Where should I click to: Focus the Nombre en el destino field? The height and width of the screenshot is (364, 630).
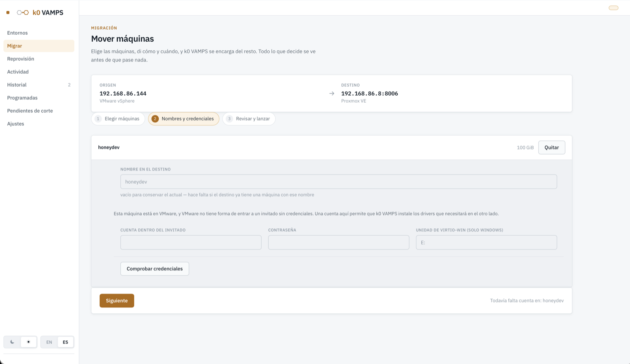pos(339,182)
